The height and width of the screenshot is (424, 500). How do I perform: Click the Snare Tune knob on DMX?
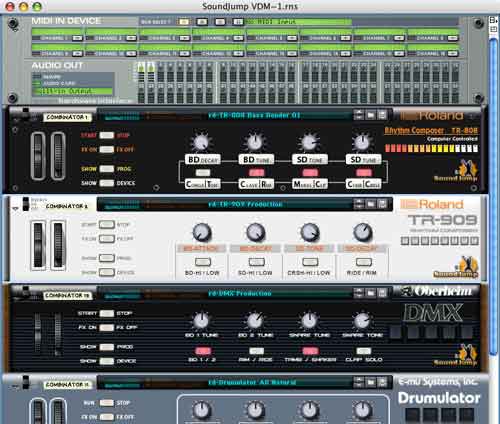click(309, 321)
